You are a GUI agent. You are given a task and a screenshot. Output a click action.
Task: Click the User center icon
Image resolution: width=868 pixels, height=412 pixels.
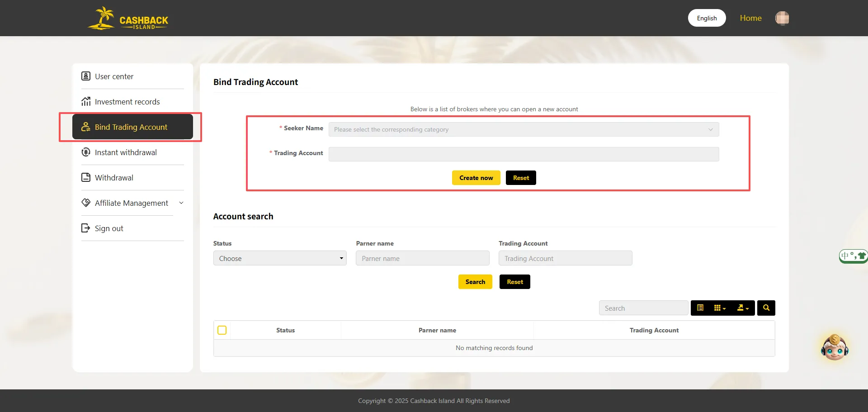click(x=86, y=76)
